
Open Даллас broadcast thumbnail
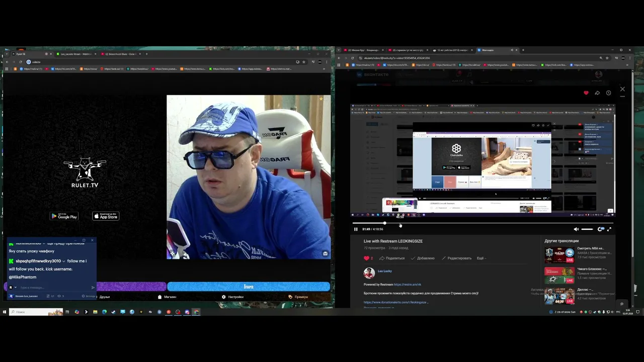(x=559, y=296)
